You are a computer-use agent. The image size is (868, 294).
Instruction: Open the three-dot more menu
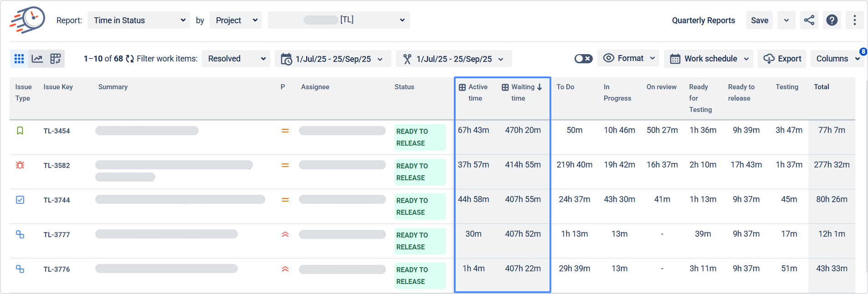point(855,20)
